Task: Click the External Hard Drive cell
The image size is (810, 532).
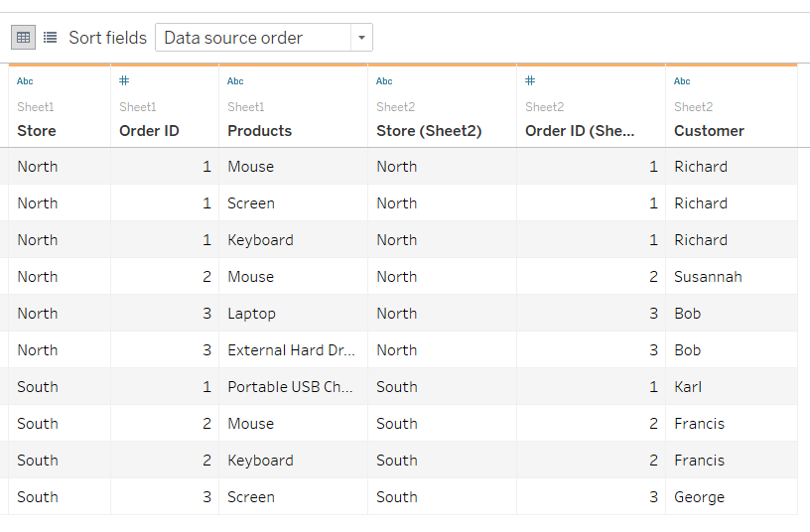Action: click(291, 350)
